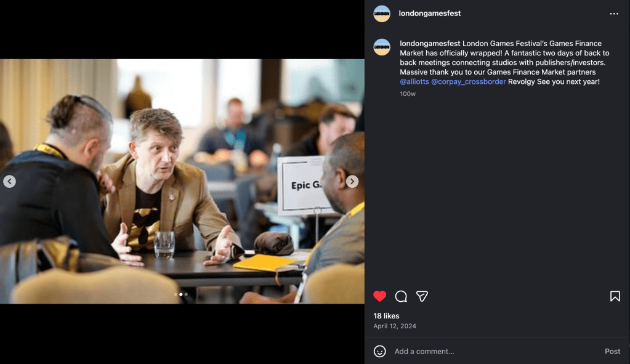Open the three-dot more options menu
The height and width of the screenshot is (364, 630).
click(614, 14)
